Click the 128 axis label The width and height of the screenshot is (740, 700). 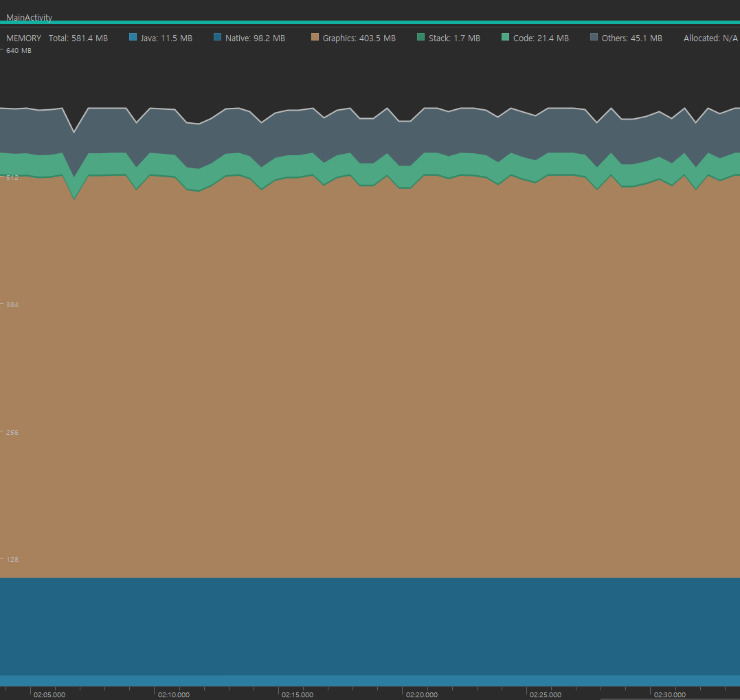tap(12, 559)
